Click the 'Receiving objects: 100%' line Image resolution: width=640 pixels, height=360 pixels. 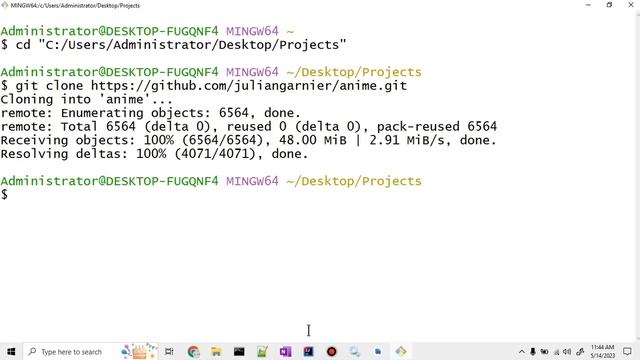pos(249,140)
